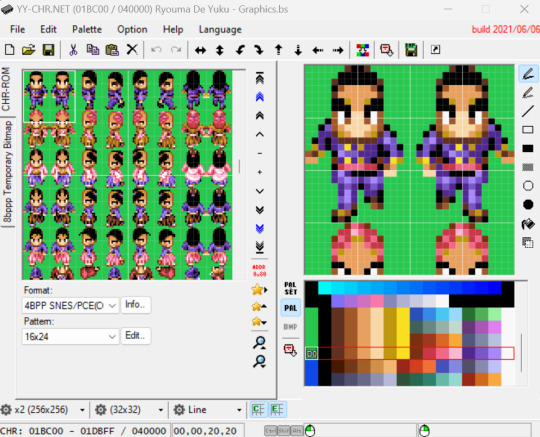This screenshot has width=540, height=437.
Task: Open the Option menu
Action: pyautogui.click(x=132, y=30)
